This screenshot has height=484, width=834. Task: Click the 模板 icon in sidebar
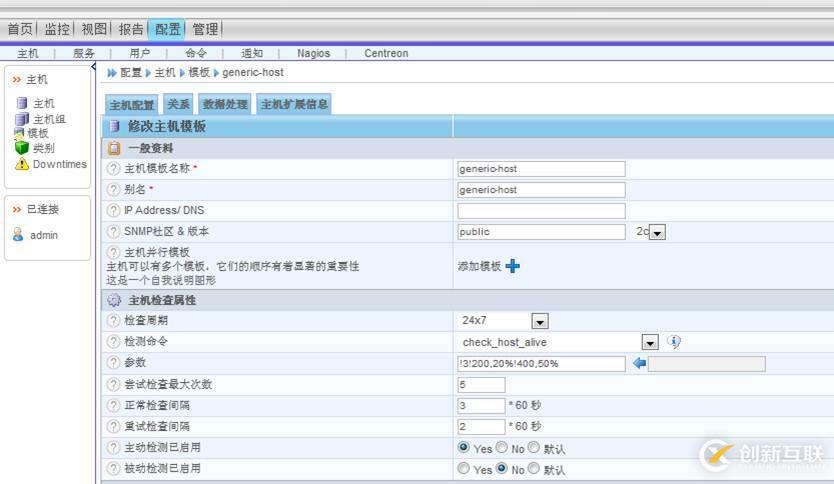pos(19,133)
